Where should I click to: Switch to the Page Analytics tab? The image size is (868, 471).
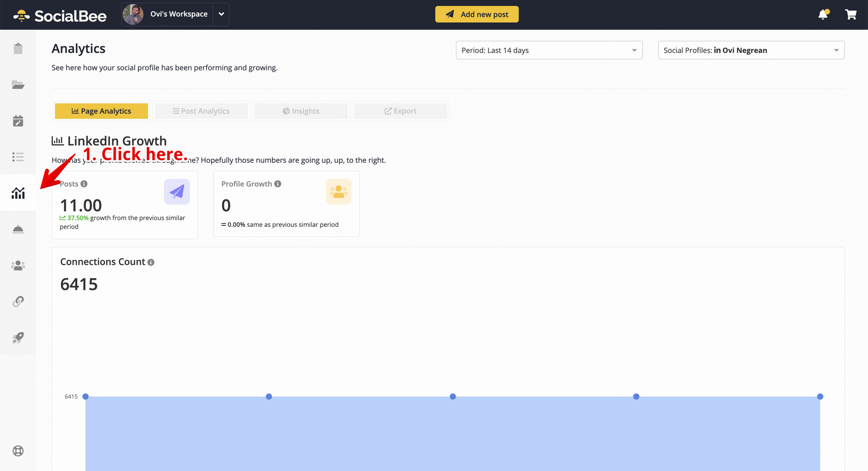(x=101, y=111)
